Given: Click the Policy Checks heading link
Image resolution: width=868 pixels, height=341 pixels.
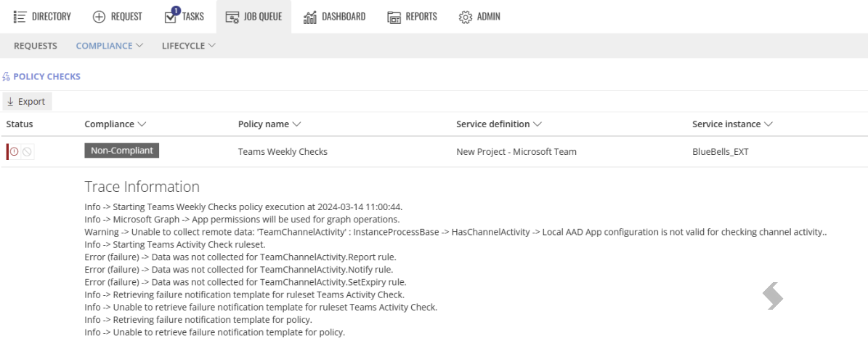Looking at the screenshot, I should click(47, 76).
